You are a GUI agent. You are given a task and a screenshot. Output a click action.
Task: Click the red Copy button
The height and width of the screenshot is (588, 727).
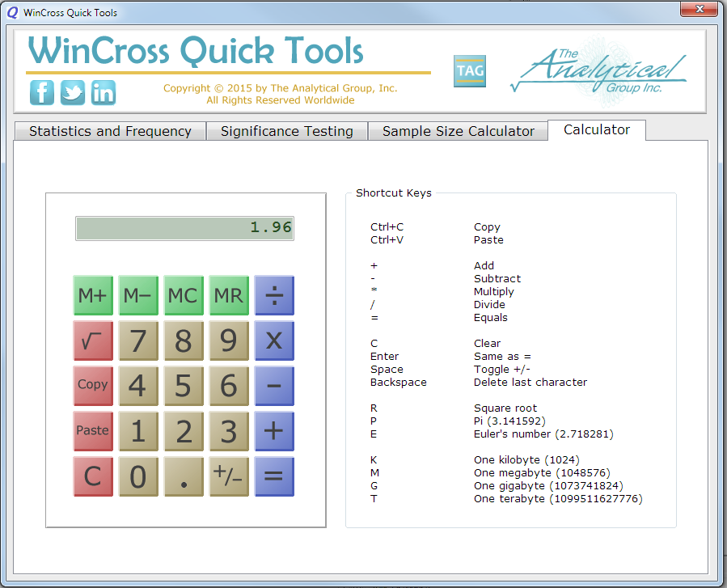click(x=93, y=386)
